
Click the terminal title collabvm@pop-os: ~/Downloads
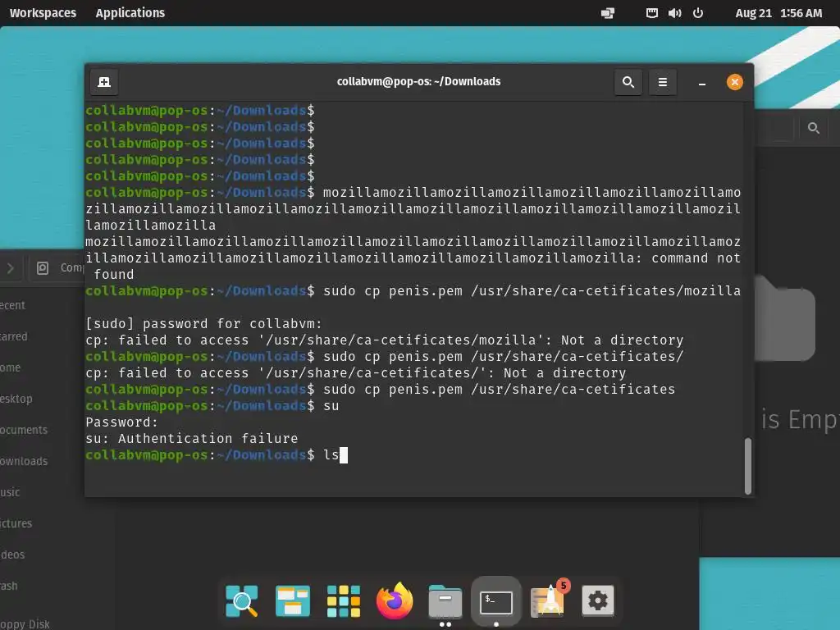pos(418,81)
